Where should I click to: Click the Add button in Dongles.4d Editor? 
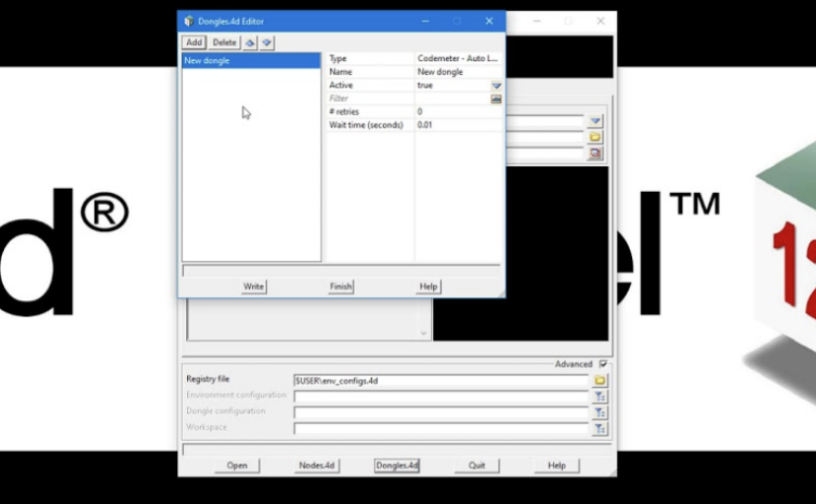pos(194,42)
